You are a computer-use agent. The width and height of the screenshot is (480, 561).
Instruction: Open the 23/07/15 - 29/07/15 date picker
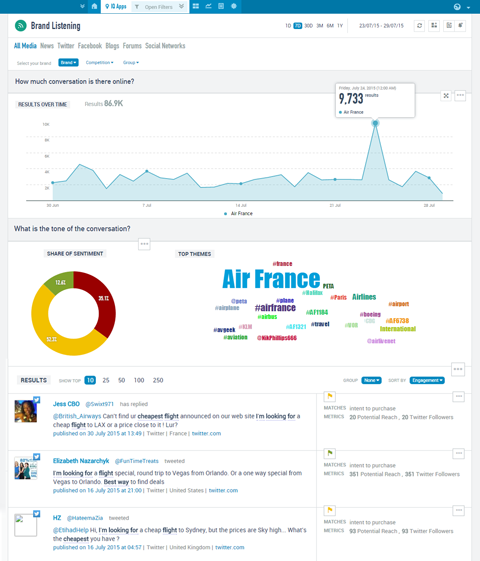tap(381, 26)
